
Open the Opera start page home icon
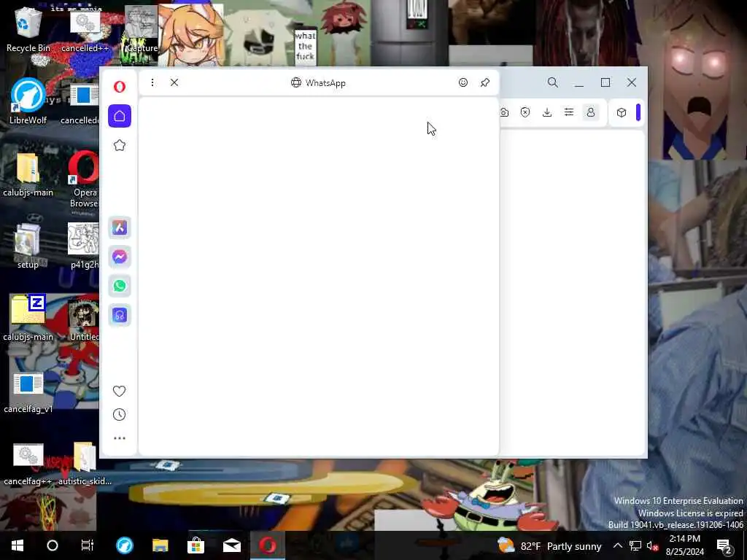click(x=120, y=116)
